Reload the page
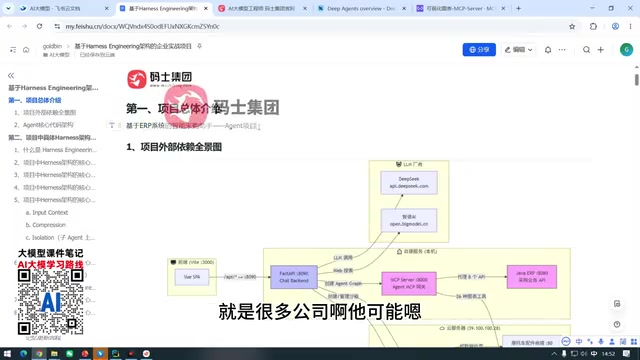The width and height of the screenshot is (640, 360). click(x=40, y=26)
